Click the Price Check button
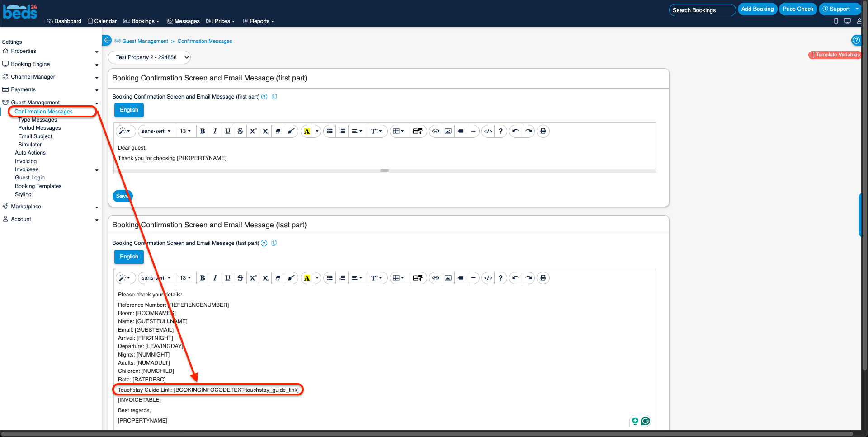The width and height of the screenshot is (868, 437). click(798, 9)
